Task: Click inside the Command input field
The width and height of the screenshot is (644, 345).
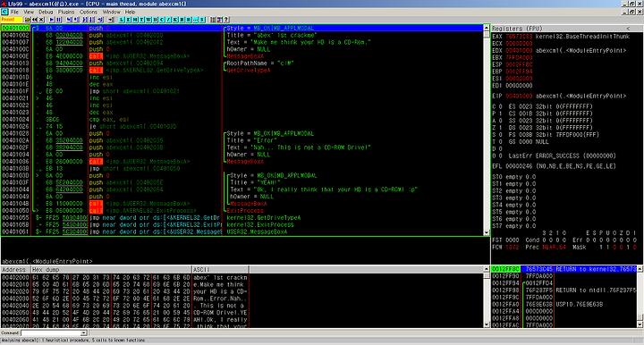Action: [x=51, y=332]
